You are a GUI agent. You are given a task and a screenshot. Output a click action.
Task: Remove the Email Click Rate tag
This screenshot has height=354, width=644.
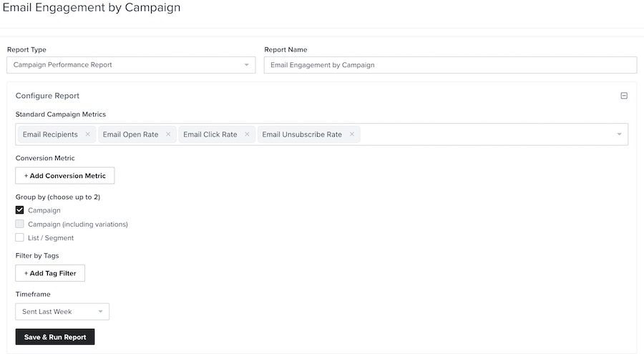[x=247, y=134]
